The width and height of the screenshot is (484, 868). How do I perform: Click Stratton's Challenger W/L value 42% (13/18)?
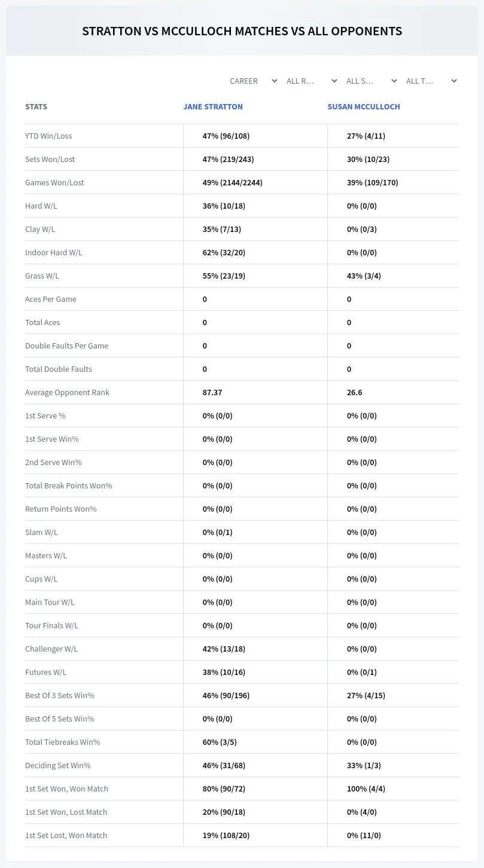224,649
